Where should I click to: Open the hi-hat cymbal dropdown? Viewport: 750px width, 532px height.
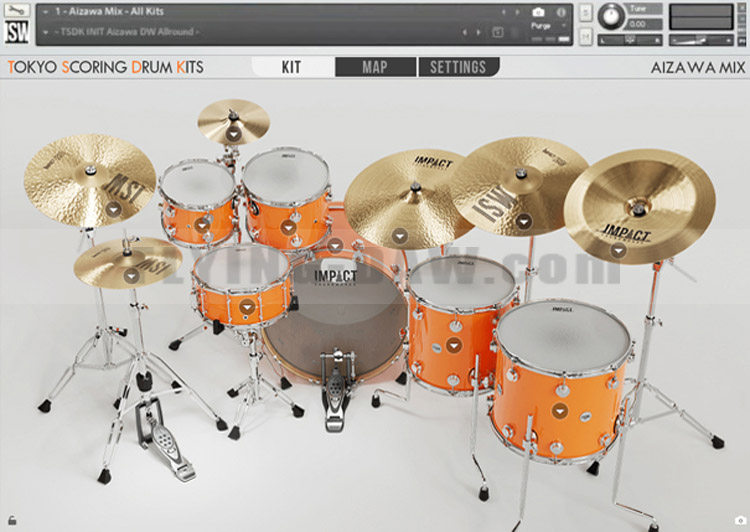click(x=132, y=276)
